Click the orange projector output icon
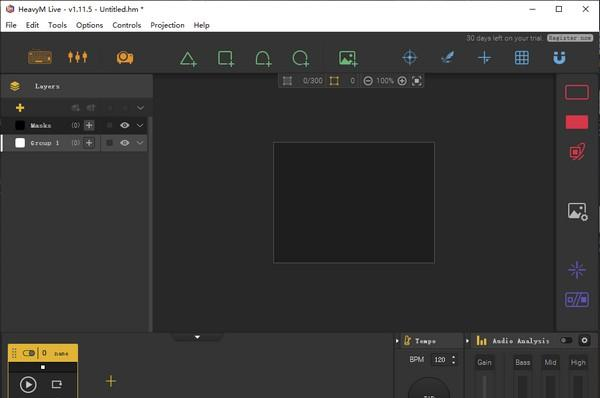This screenshot has height=398, width=600. [x=125, y=58]
